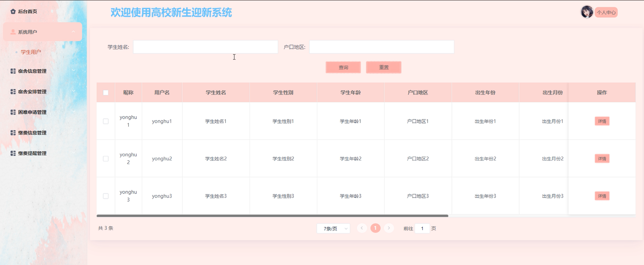Viewport: 644px width, 265px height.
Task: Click the 操作 column header
Action: click(602, 93)
